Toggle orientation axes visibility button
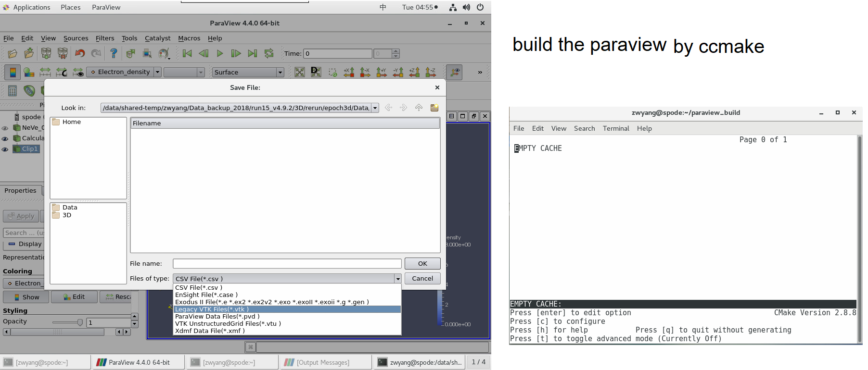Screen dimensions: 868x370 coord(454,72)
